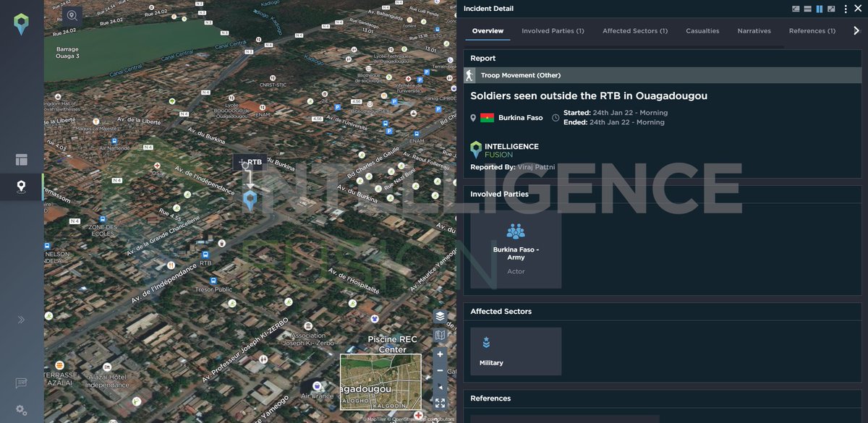Toggle the vertical split panel layout
The width and height of the screenshot is (868, 423).
click(x=819, y=8)
